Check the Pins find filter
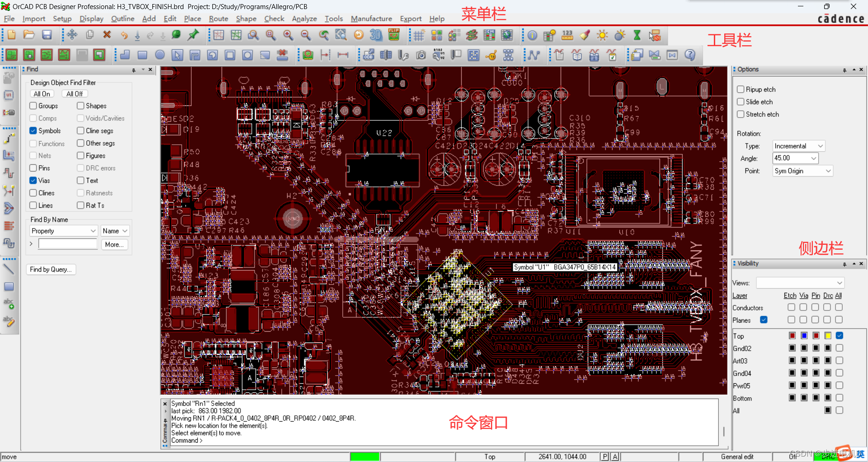 pyautogui.click(x=33, y=168)
